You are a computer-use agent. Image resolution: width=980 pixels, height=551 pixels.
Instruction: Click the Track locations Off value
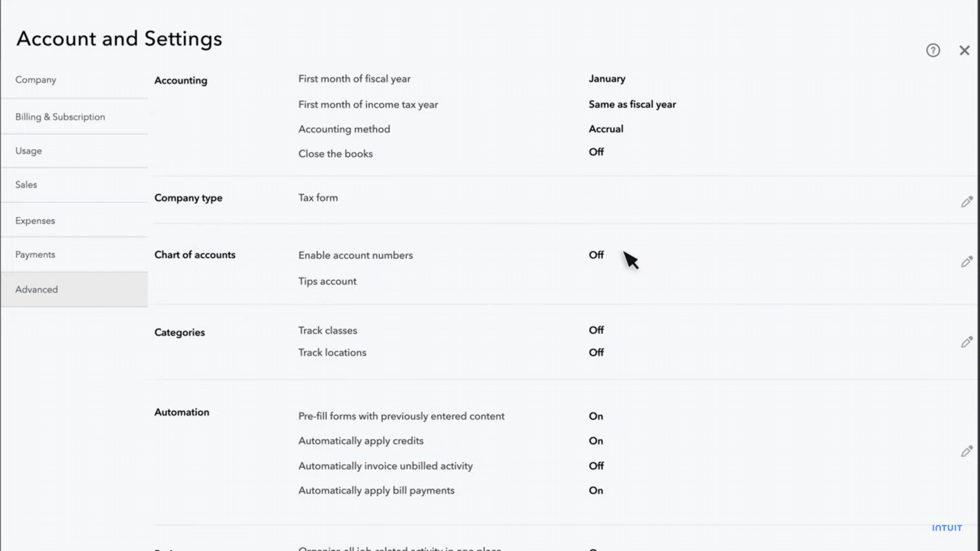(x=596, y=353)
